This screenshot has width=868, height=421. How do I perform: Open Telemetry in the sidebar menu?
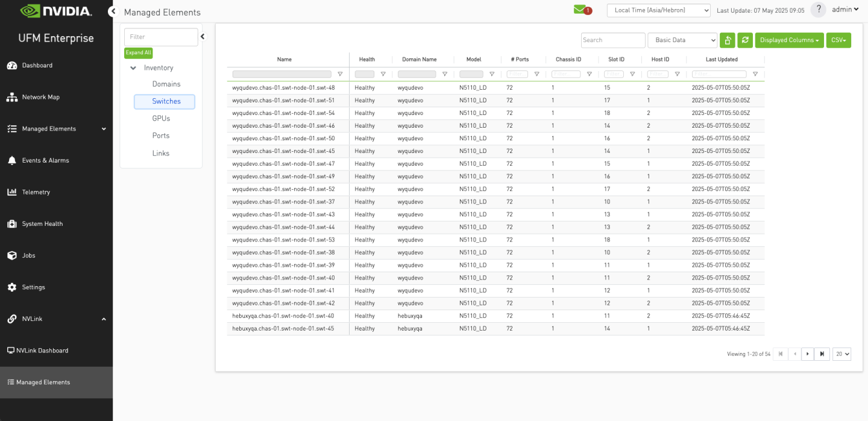pos(36,192)
